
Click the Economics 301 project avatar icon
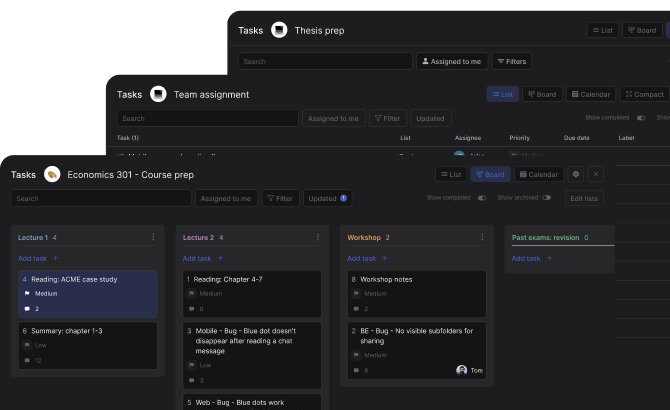click(x=52, y=174)
